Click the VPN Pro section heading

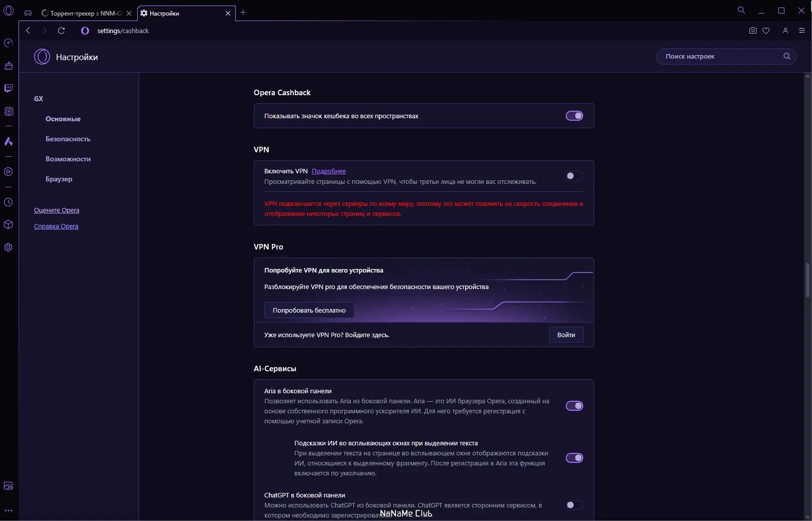pos(268,247)
